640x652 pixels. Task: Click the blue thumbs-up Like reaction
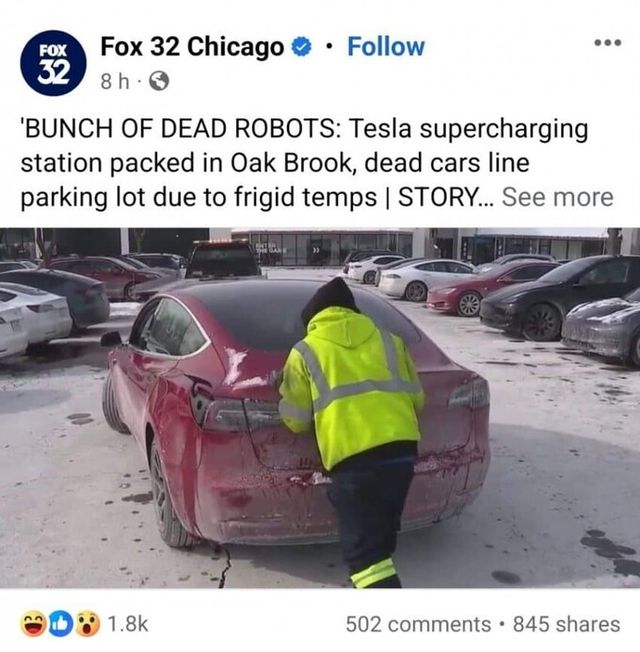[60, 624]
